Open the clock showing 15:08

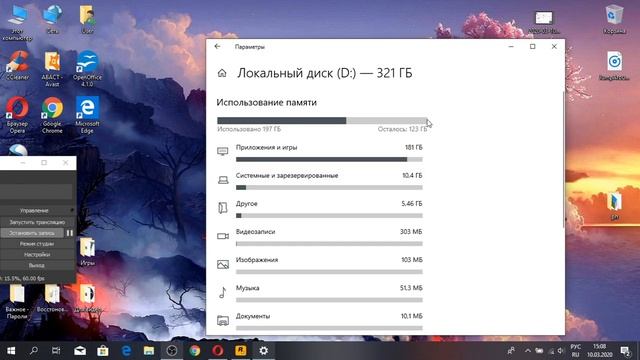click(x=600, y=351)
